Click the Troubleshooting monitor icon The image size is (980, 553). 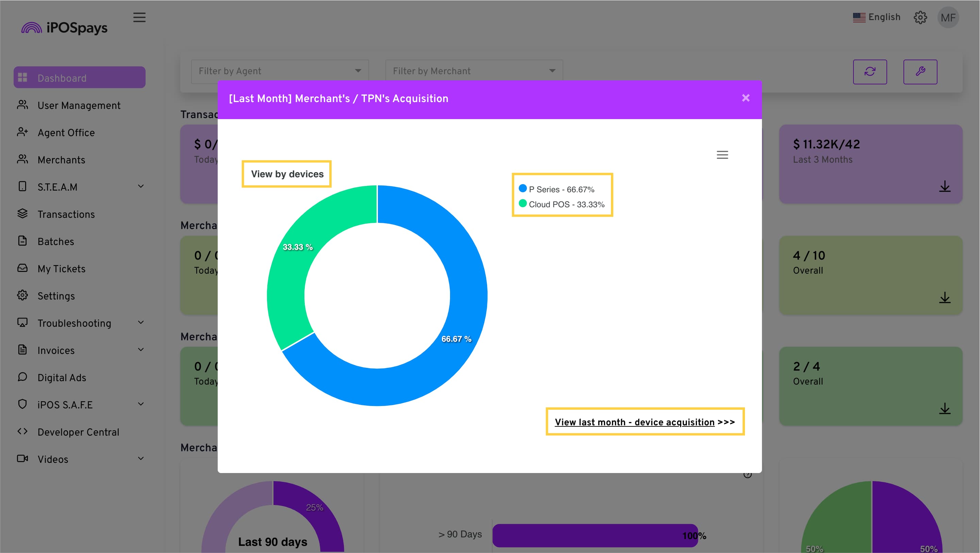(x=22, y=323)
